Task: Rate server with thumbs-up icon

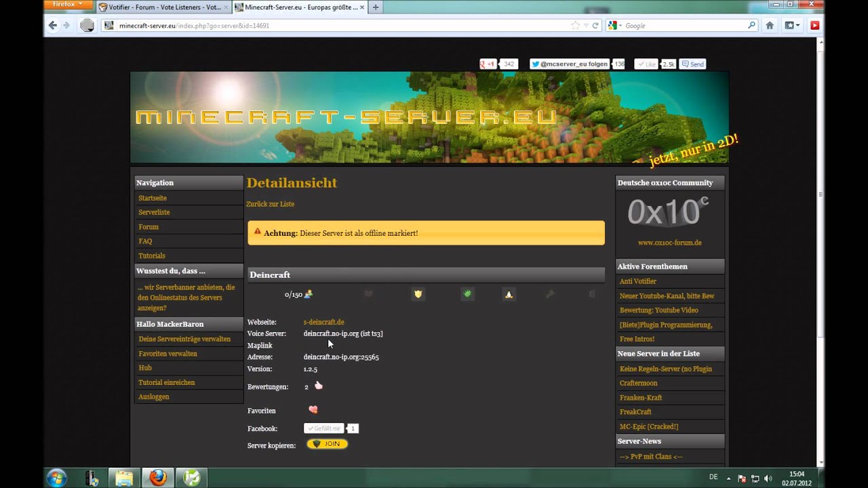Action: tap(319, 386)
